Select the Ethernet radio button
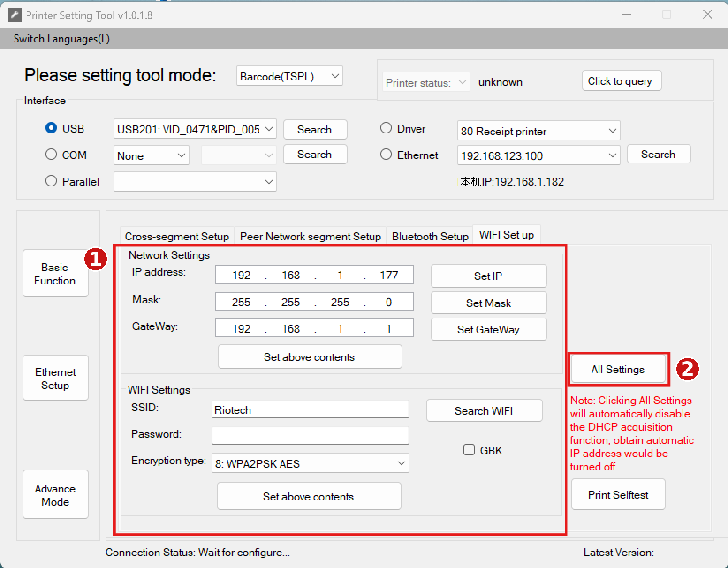The height and width of the screenshot is (568, 728). tap(386, 154)
